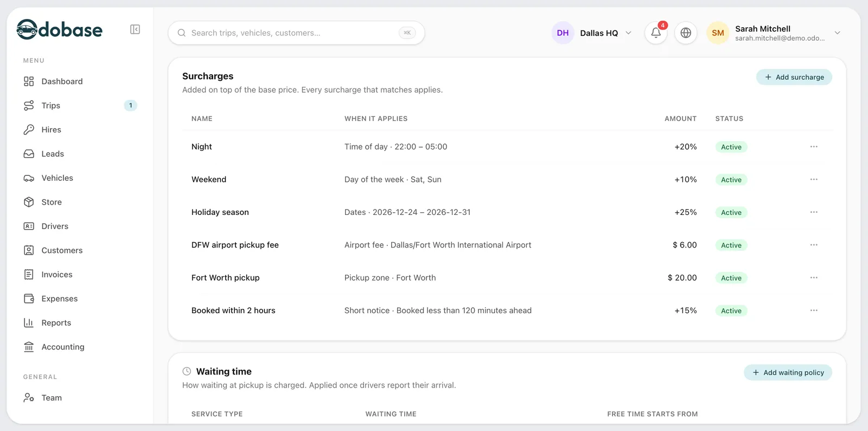
Task: Focus the search trips input field
Action: coord(296,33)
